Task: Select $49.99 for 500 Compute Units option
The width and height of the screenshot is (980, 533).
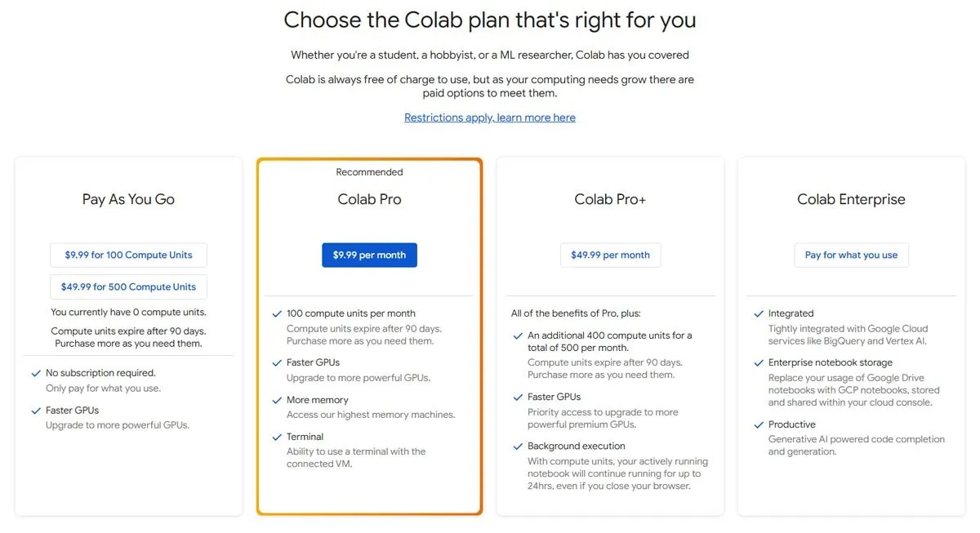Action: click(x=128, y=286)
